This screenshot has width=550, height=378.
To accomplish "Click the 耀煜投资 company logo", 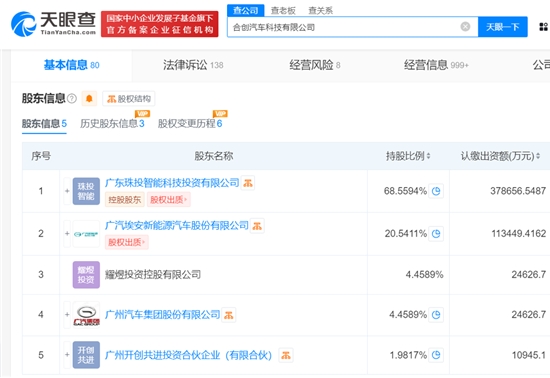I will [86, 275].
